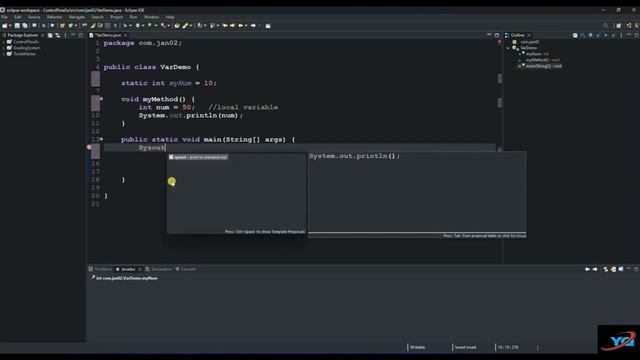This screenshot has width=640, height=360.
Task: Open the Refactor menu
Action: tap(54, 17)
